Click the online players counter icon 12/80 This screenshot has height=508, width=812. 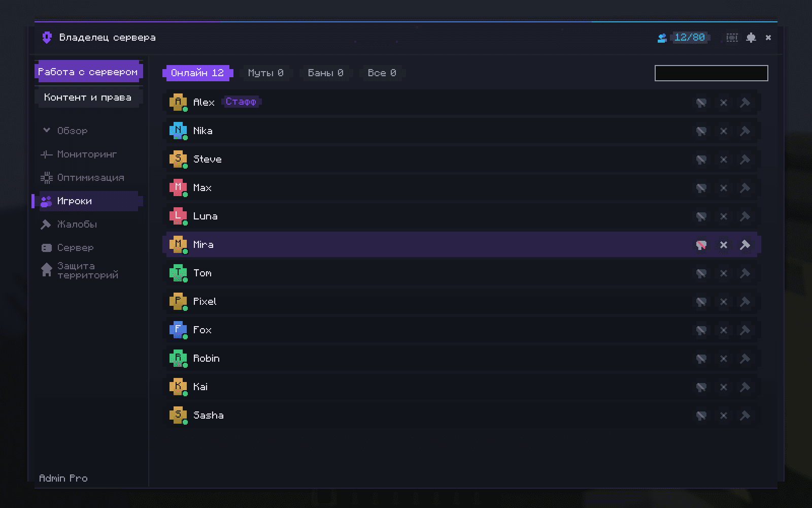662,38
